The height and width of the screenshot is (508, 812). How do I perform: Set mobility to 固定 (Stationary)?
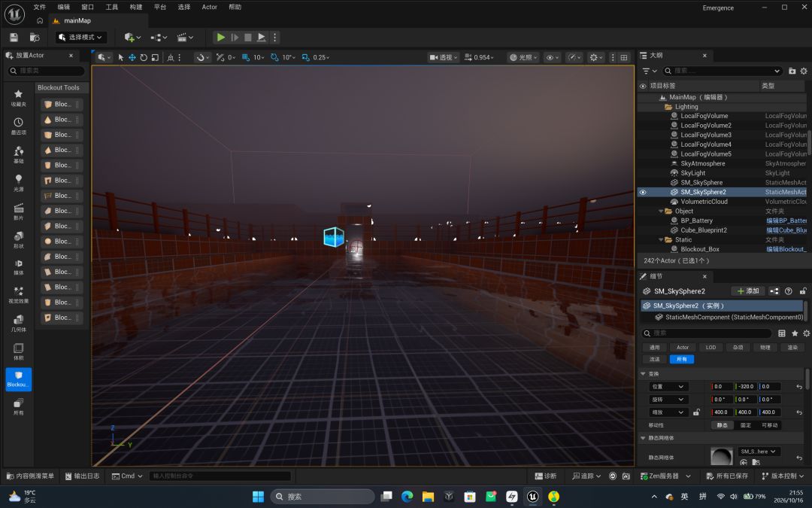[746, 425]
